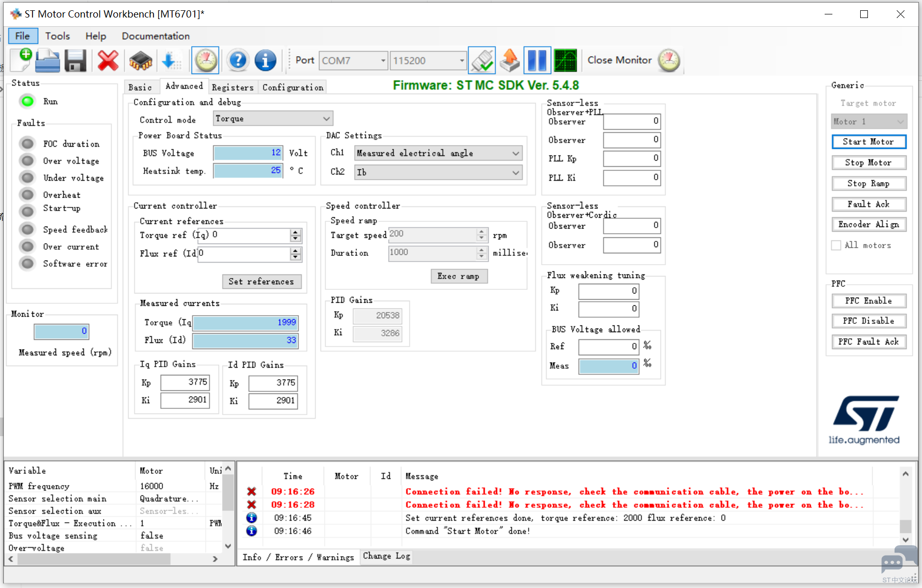
Task: Click the Set references button
Action: click(x=262, y=281)
